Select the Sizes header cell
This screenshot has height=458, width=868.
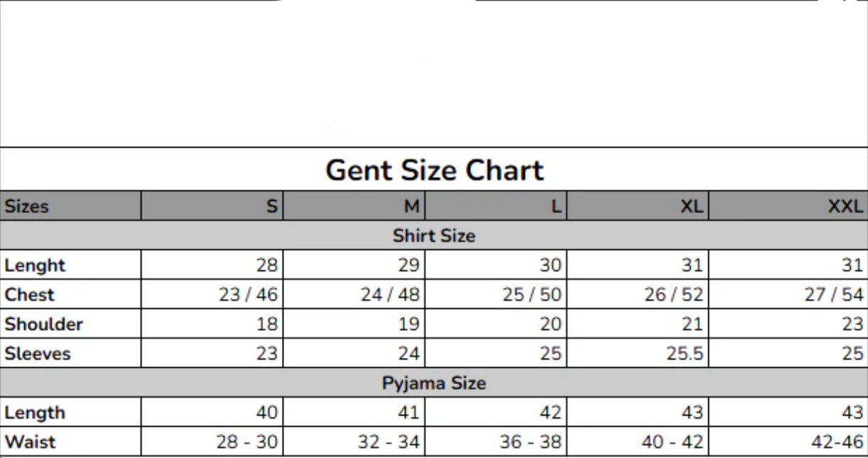pyautogui.click(x=70, y=206)
